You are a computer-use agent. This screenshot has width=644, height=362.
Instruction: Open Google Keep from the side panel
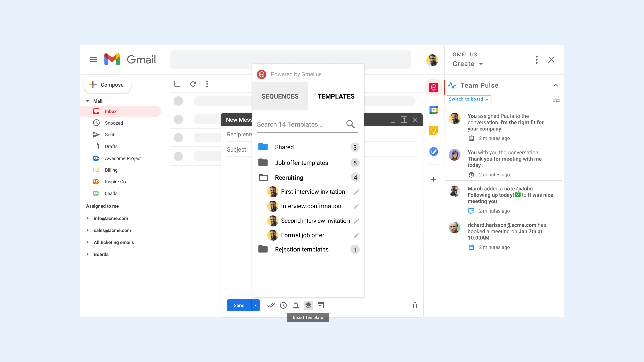[x=434, y=131]
